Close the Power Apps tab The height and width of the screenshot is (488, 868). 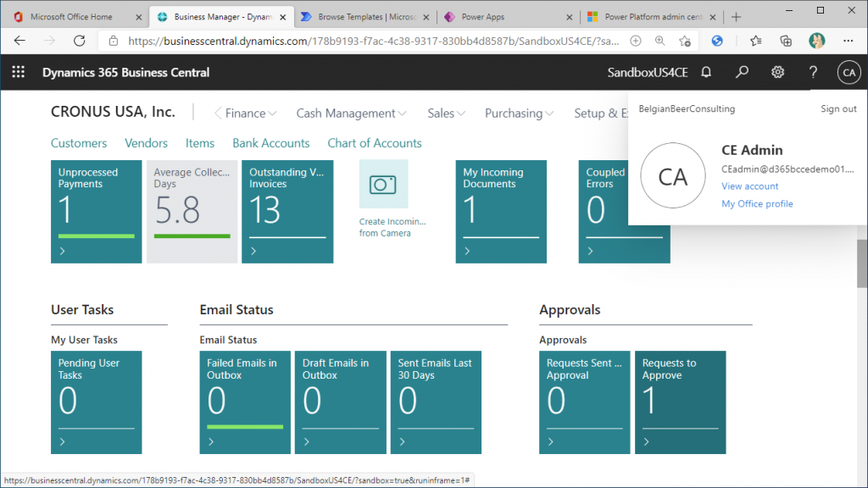point(569,17)
